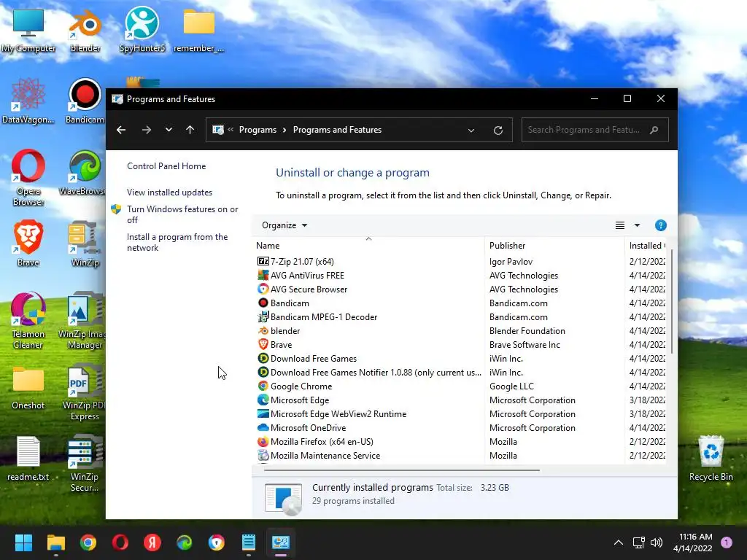Click the Programs breadcrumb in the address bar

pyautogui.click(x=258, y=130)
